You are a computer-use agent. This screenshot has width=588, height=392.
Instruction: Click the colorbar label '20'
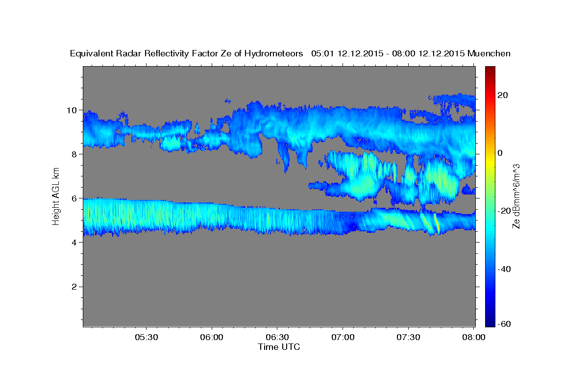click(502, 95)
